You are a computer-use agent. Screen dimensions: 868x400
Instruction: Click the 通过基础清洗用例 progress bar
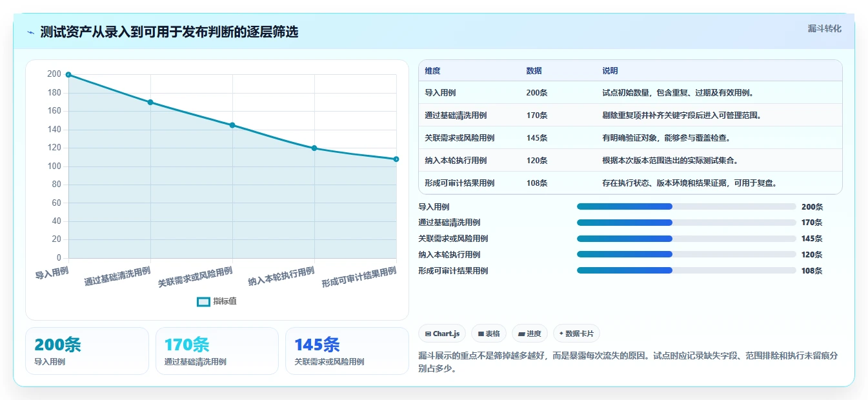[x=687, y=223]
